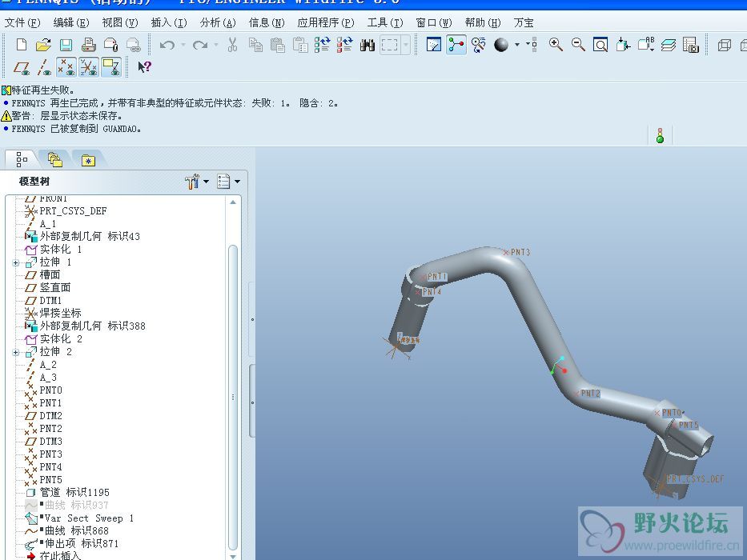This screenshot has height=560, width=747.
Task: Click the model tree scroll up arrow
Action: [x=233, y=202]
